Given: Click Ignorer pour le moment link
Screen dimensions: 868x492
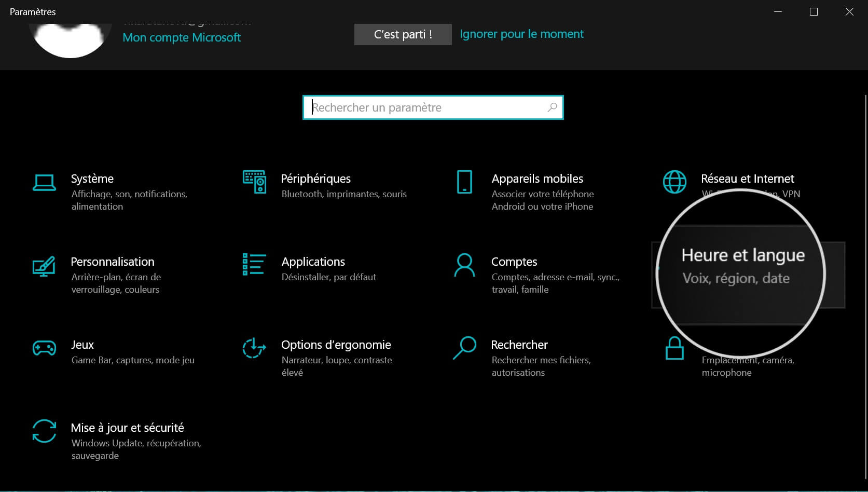Looking at the screenshot, I should point(521,34).
